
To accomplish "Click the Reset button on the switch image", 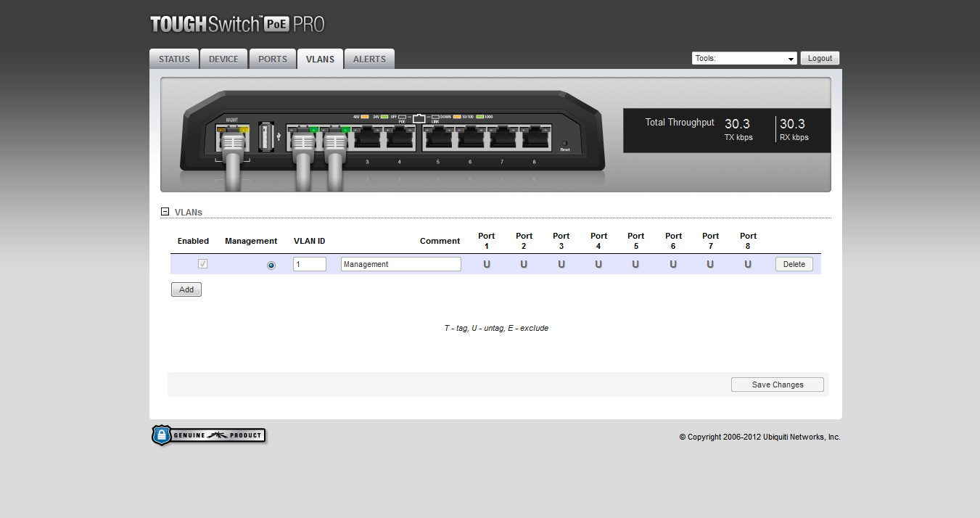I will point(565,143).
